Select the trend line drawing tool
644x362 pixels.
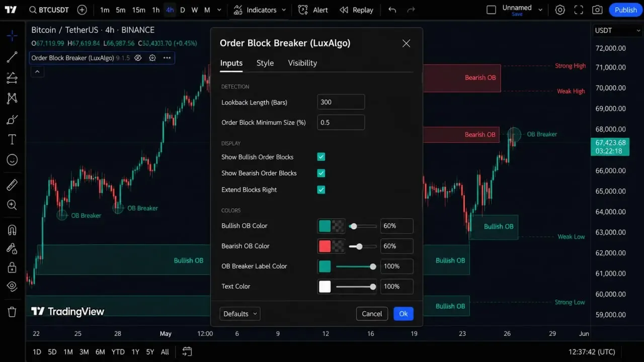point(12,57)
